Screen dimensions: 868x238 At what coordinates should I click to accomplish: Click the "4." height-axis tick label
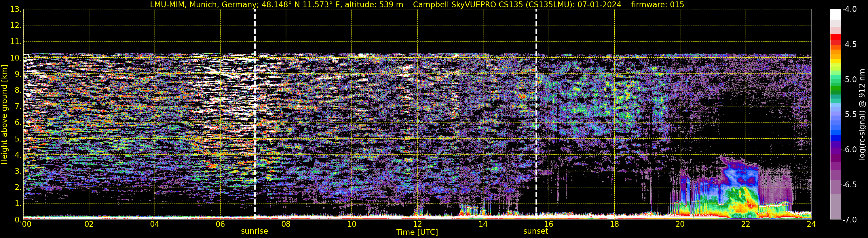click(18, 155)
